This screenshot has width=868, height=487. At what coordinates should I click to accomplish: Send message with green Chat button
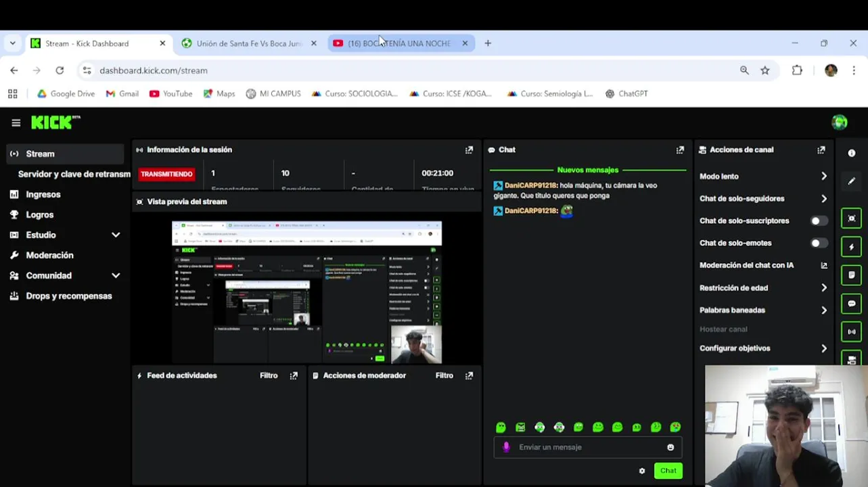tap(668, 471)
